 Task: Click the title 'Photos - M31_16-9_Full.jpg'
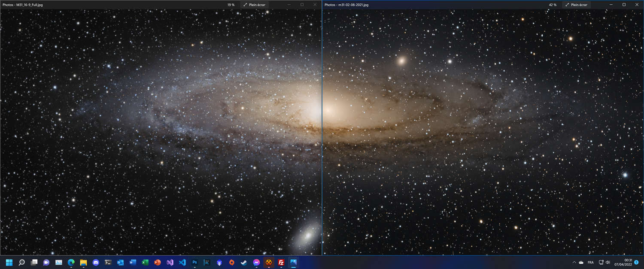22,5
